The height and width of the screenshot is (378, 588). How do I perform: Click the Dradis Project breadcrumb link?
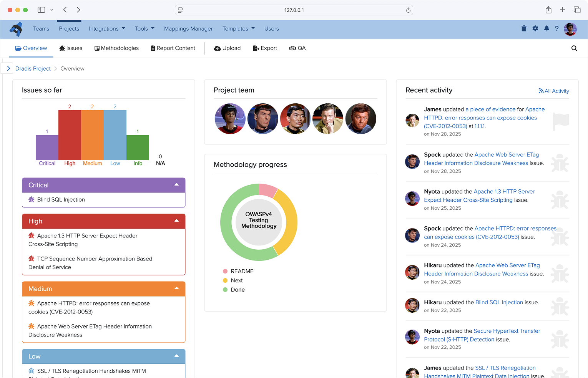pyautogui.click(x=33, y=68)
